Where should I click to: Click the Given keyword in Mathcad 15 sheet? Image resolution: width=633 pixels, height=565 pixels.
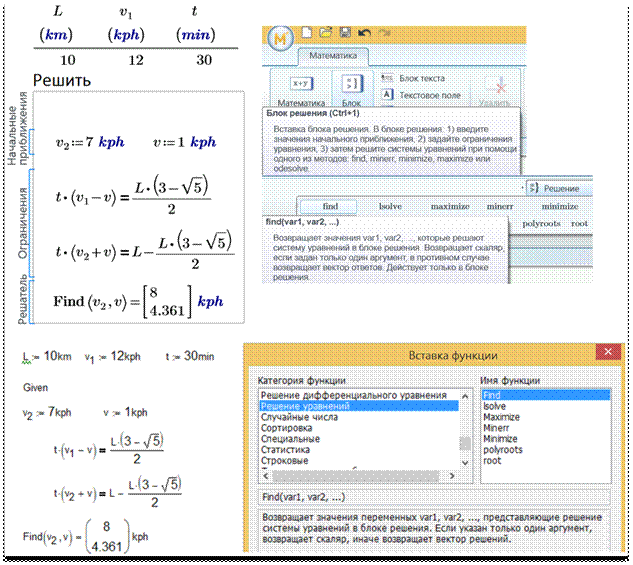(36, 388)
